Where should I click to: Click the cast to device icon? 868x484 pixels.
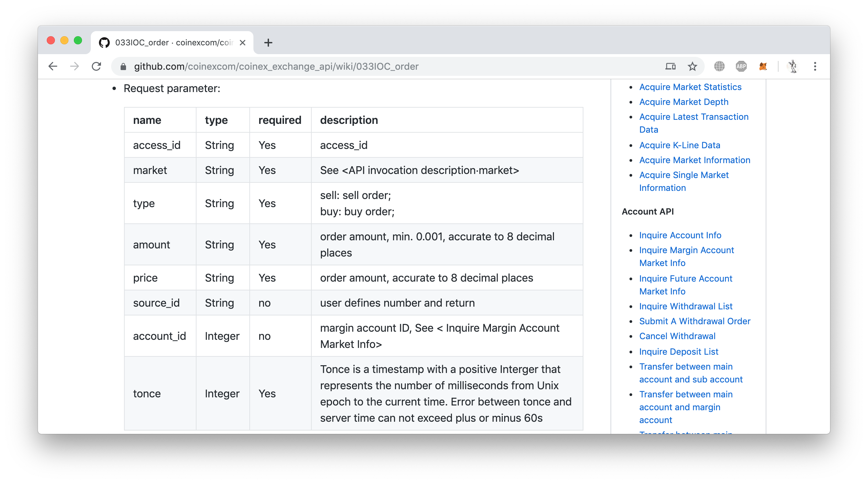[671, 66]
